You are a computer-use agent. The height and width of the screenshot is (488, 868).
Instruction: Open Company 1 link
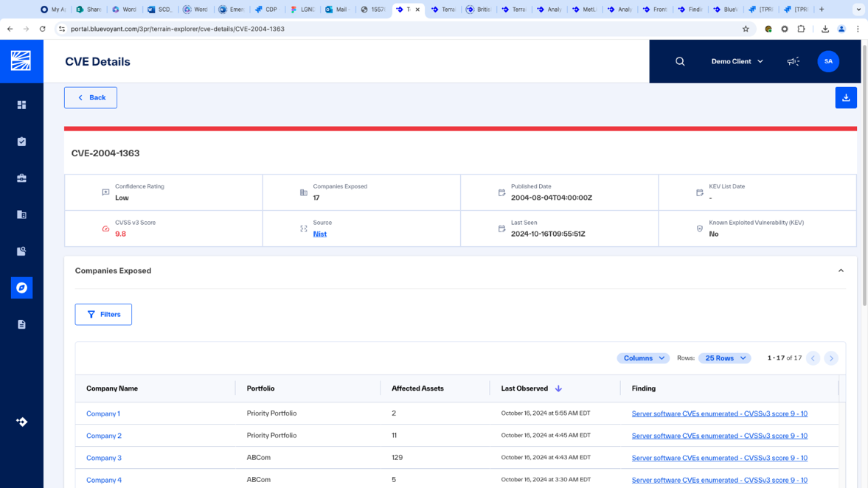click(x=103, y=414)
